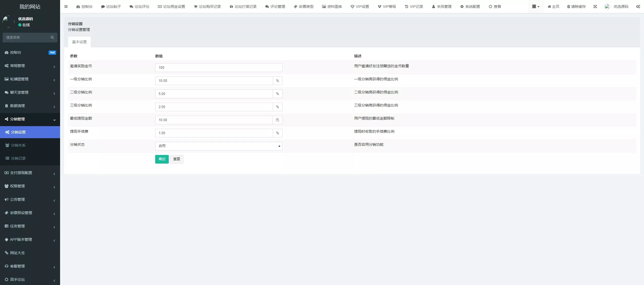Screen dimensions: 644x285
Task: Collapse the 分销管理 sidebar section
Action: (30, 119)
